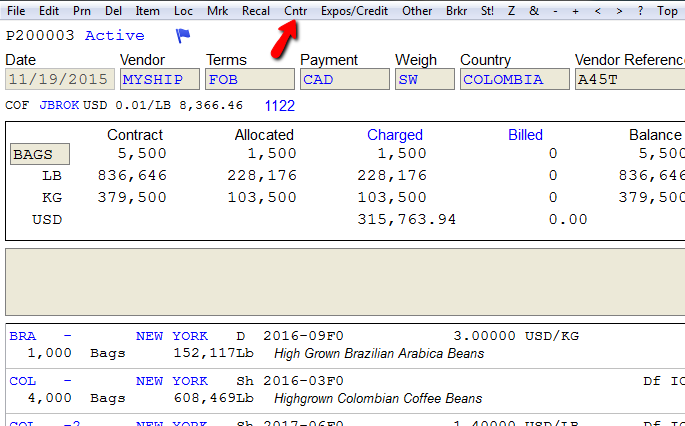Click the Date field 11/19/2015
685x426 pixels.
click(60, 79)
